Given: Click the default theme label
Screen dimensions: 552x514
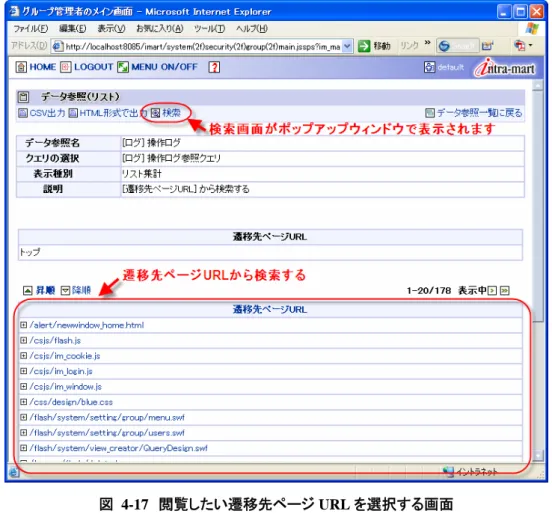Looking at the screenshot, I should [451, 67].
